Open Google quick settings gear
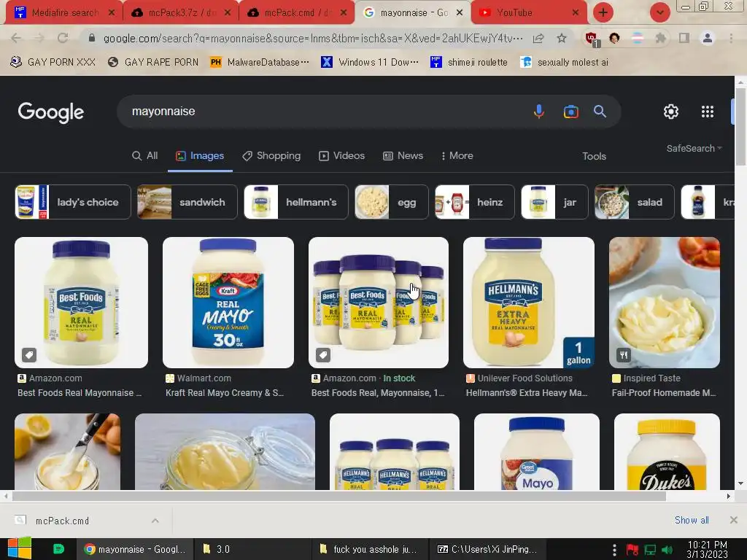The height and width of the screenshot is (560, 747). pos(671,112)
